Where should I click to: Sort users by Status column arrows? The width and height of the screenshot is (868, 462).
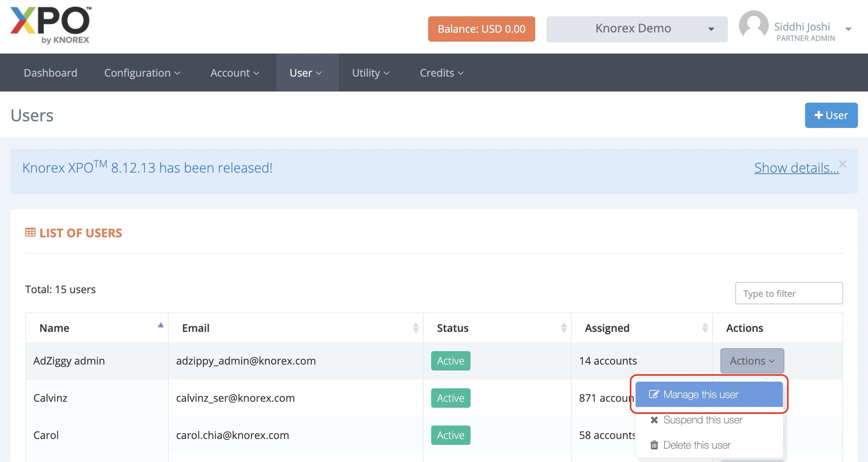click(x=563, y=328)
